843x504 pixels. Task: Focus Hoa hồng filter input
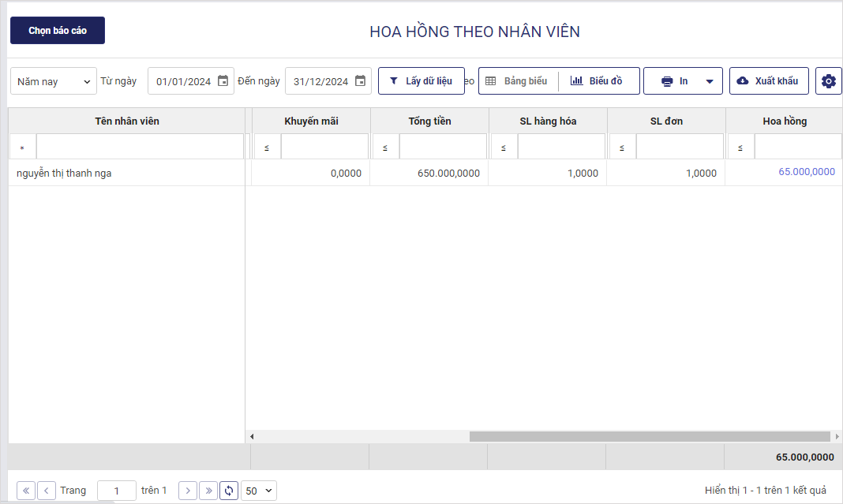(x=798, y=147)
